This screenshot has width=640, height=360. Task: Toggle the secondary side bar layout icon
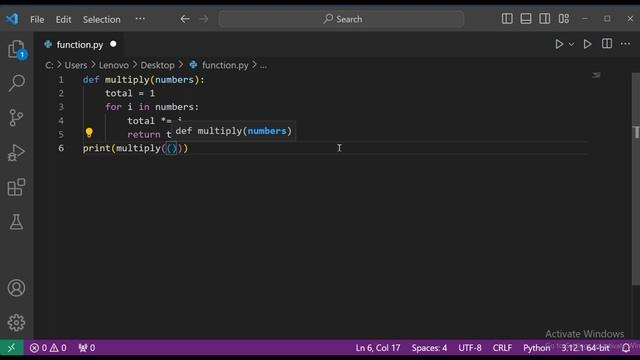pos(544,19)
